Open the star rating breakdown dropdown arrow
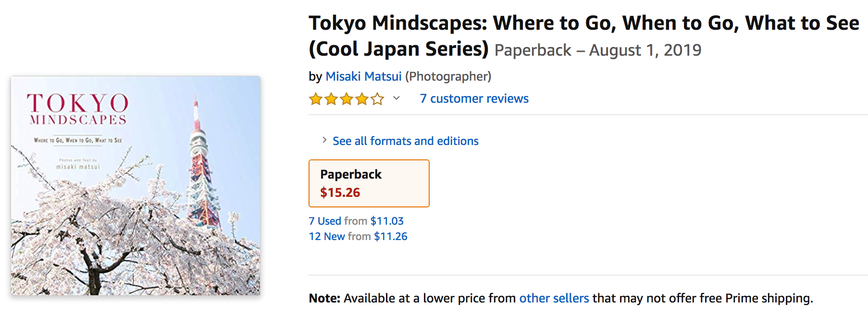Image resolution: width=868 pixels, height=314 pixels. (x=397, y=98)
